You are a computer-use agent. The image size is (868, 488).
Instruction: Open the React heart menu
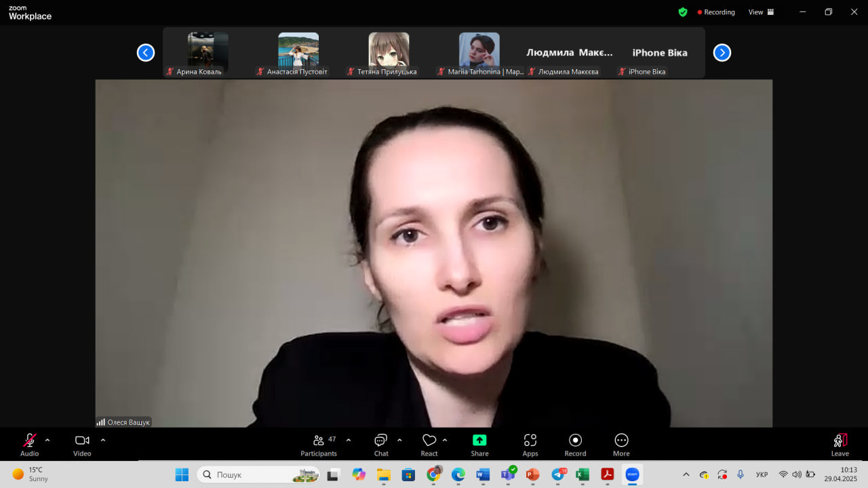[429, 444]
